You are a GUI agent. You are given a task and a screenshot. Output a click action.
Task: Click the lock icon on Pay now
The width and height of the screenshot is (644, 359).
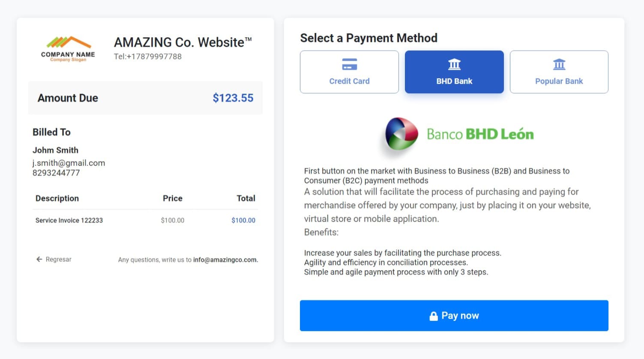coord(434,316)
